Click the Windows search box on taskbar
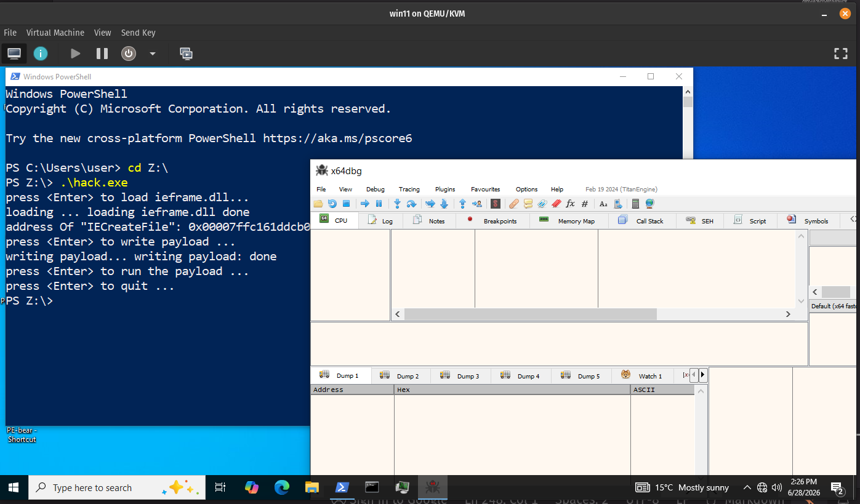Viewport: 860px width, 504px height. click(118, 487)
